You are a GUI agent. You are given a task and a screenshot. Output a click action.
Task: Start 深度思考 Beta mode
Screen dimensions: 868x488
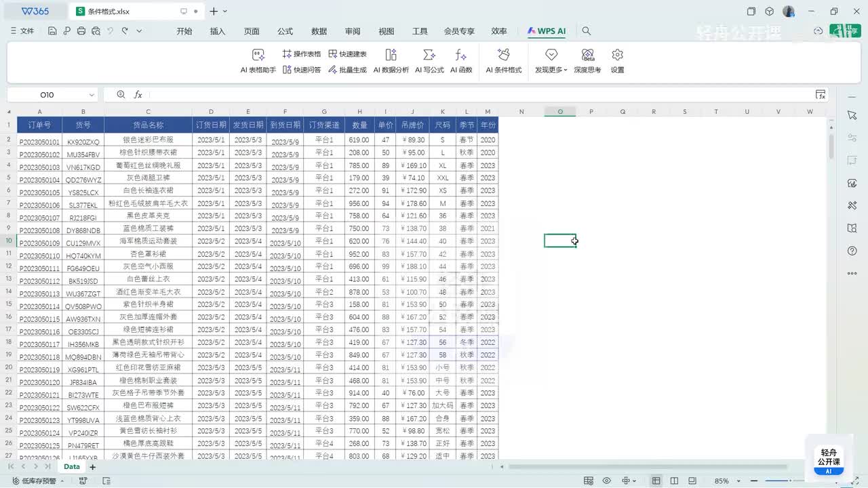pyautogui.click(x=588, y=61)
